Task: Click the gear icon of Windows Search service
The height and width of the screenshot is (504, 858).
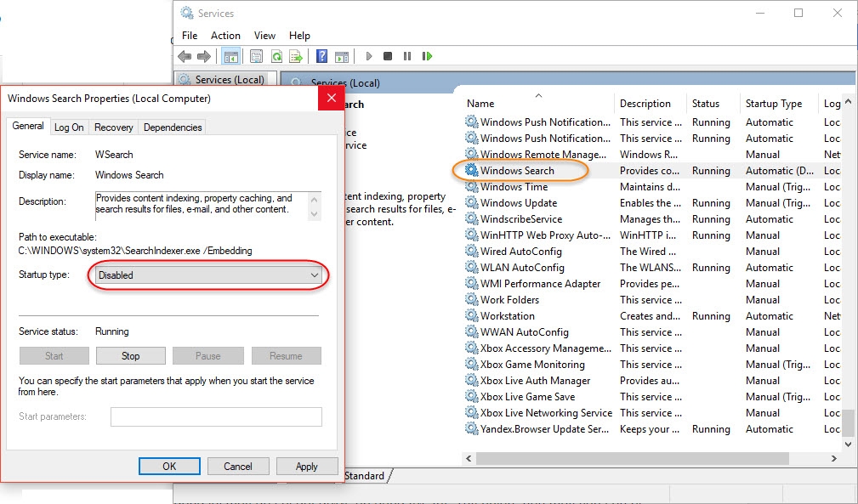Action: (x=471, y=170)
